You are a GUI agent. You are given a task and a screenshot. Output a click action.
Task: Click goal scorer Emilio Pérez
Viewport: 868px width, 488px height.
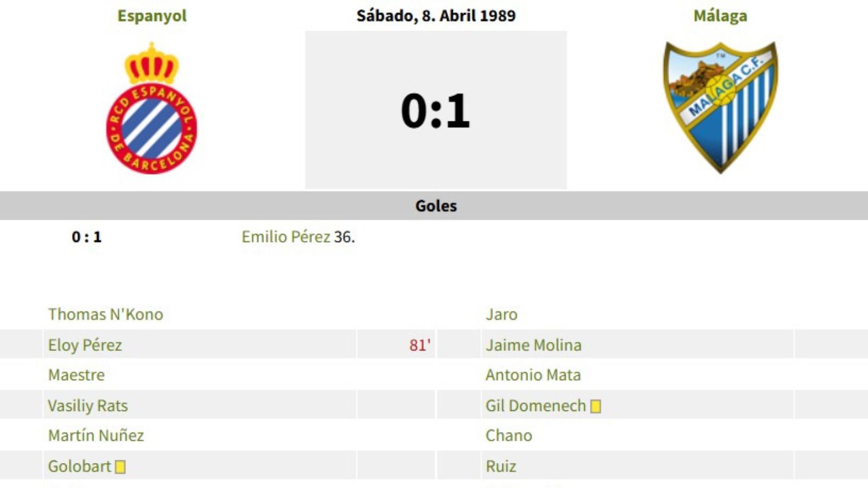click(x=288, y=237)
